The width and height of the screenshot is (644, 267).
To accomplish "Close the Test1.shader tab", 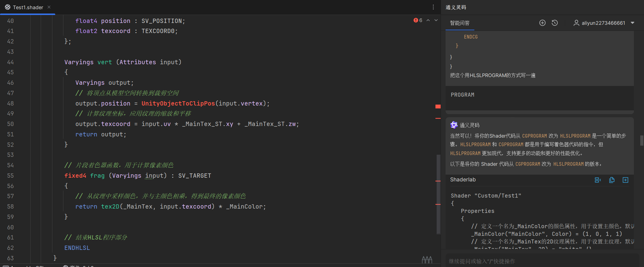I will point(49,7).
